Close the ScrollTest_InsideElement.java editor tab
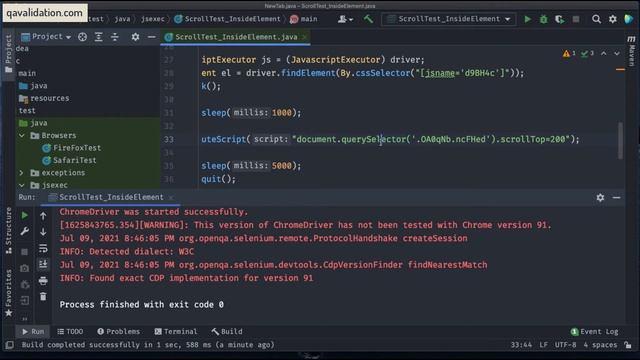The height and width of the screenshot is (360, 640). point(304,37)
